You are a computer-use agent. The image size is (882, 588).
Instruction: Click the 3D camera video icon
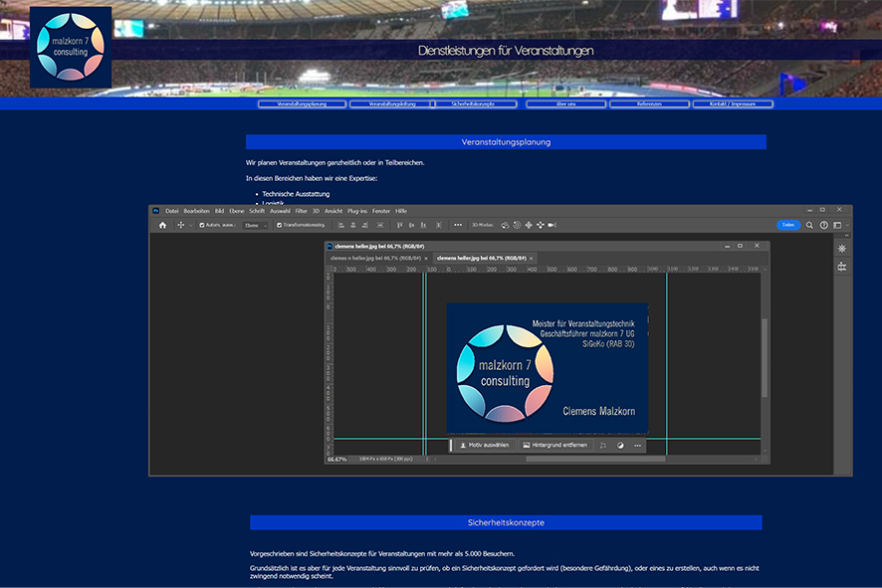point(551,225)
